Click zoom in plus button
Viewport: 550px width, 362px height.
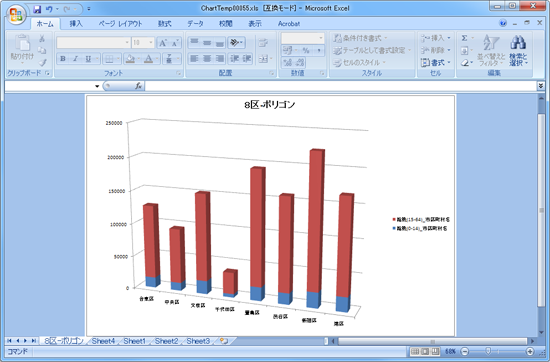530,351
